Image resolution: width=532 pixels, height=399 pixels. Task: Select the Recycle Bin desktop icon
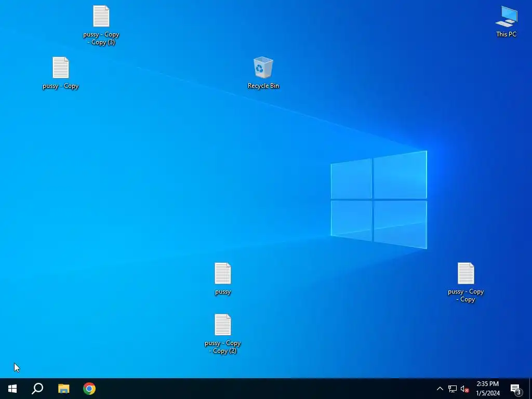coord(263,73)
